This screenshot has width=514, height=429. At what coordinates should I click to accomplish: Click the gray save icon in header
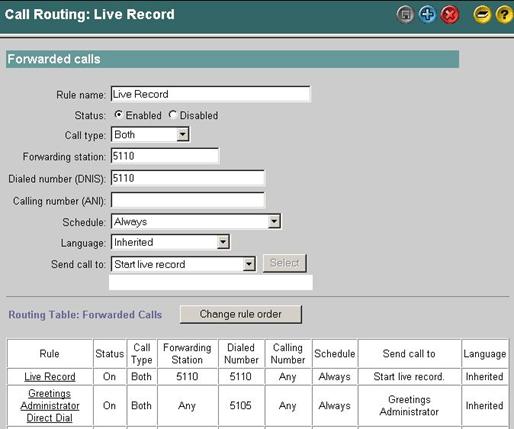click(405, 15)
